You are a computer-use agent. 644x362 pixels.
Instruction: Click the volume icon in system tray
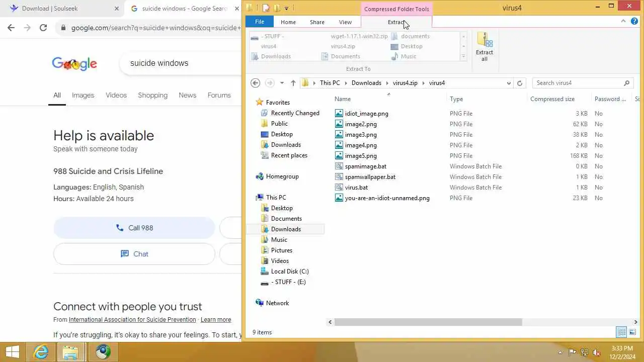pyautogui.click(x=597, y=352)
